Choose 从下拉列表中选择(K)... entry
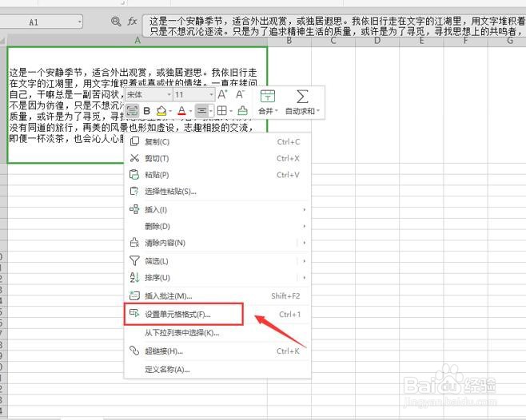526x420 pixels. coord(217,333)
